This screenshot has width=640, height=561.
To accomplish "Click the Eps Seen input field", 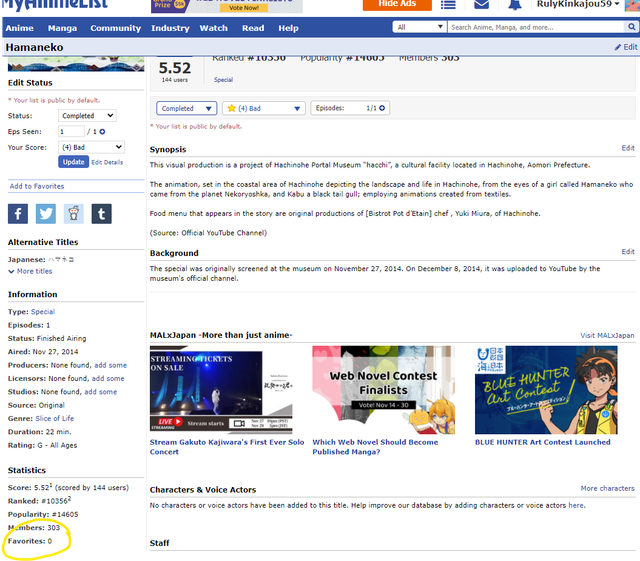I will pos(71,131).
